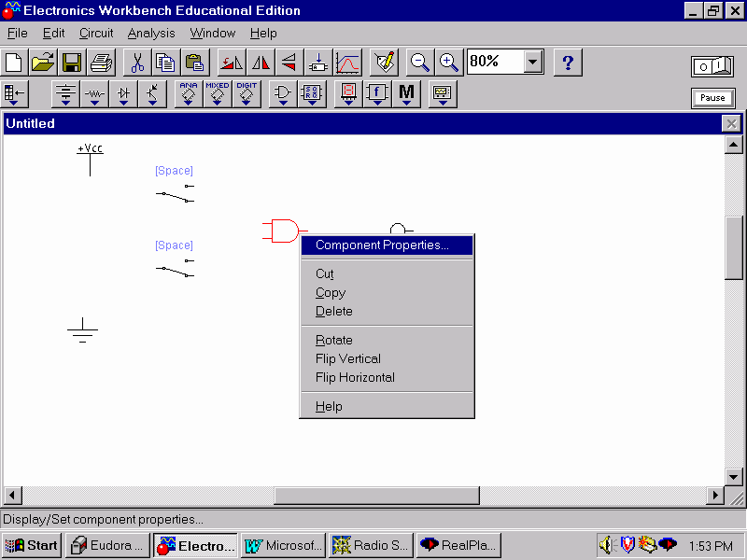The width and height of the screenshot is (747, 560).
Task: Open the Sources parts bin
Action: tap(65, 94)
